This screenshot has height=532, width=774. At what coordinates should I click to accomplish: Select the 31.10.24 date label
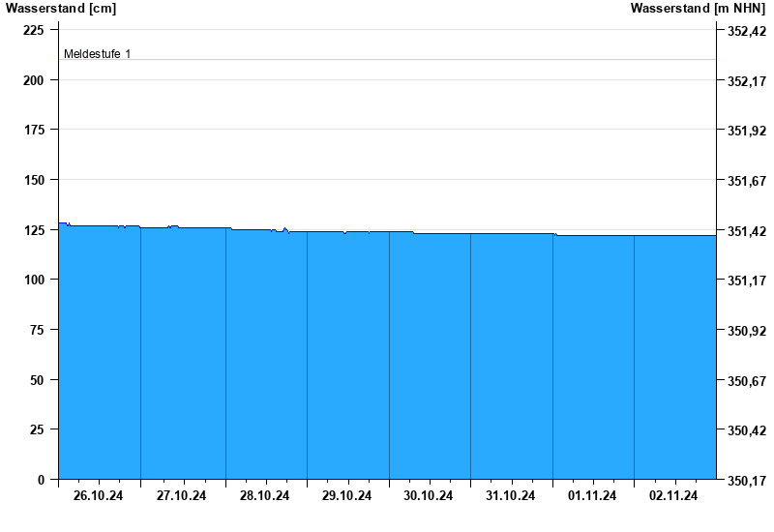point(511,495)
